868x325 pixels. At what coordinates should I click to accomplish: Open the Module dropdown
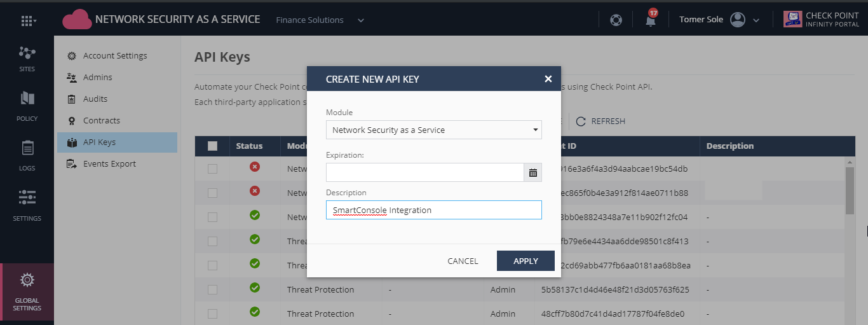(x=434, y=130)
